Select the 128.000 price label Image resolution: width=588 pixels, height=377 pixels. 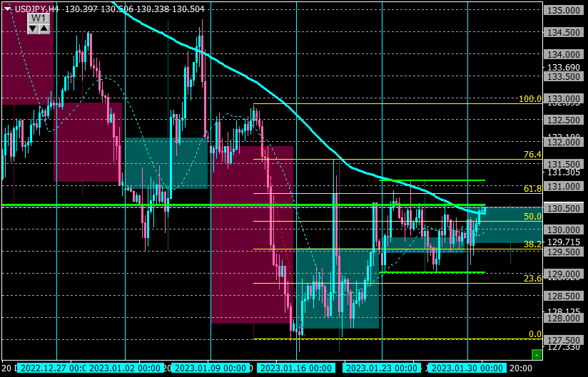[564, 318]
